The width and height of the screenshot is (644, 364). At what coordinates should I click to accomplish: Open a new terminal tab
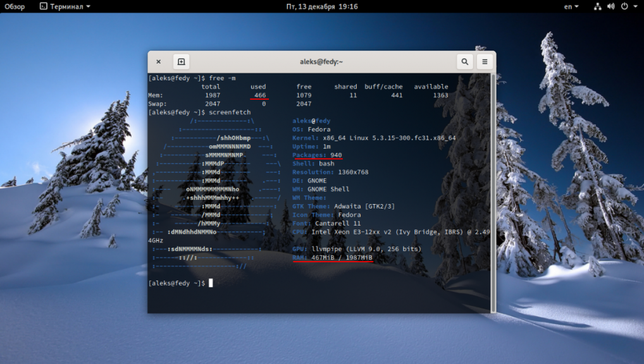pos(181,62)
